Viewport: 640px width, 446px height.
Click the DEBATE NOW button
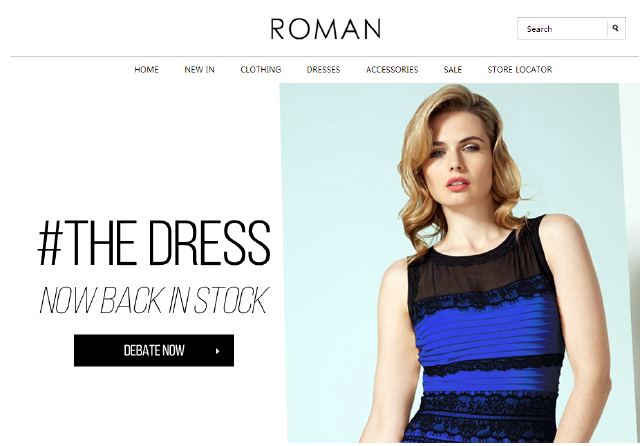pos(154,351)
